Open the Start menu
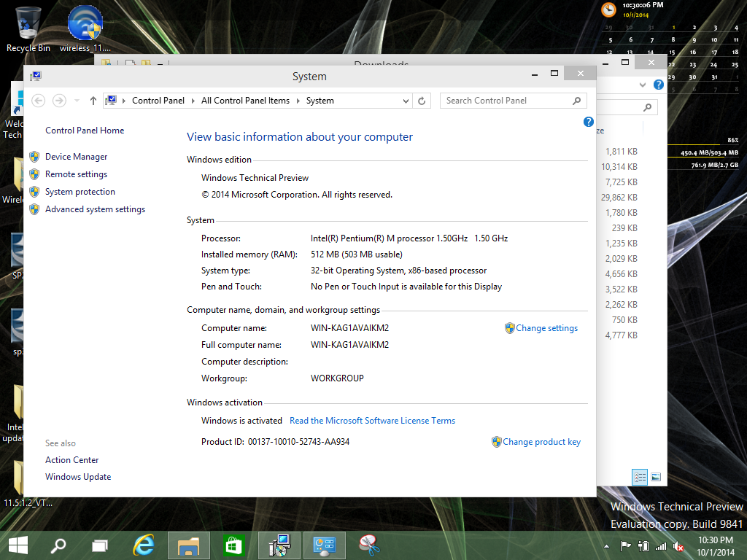 [18, 545]
